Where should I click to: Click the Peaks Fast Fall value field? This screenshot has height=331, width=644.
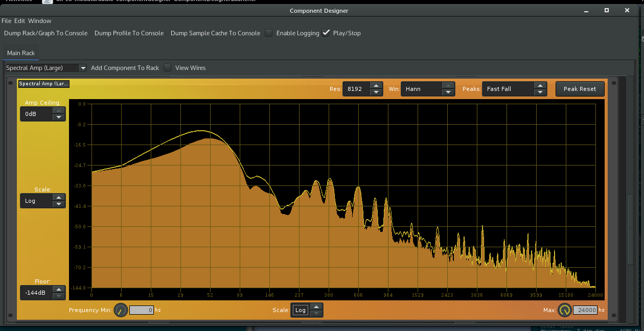tap(508, 89)
